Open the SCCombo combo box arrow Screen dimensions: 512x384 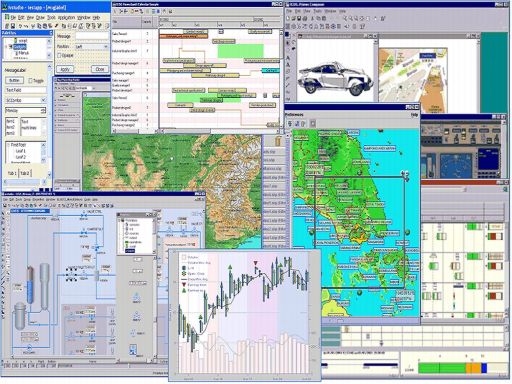pyautogui.click(x=43, y=100)
